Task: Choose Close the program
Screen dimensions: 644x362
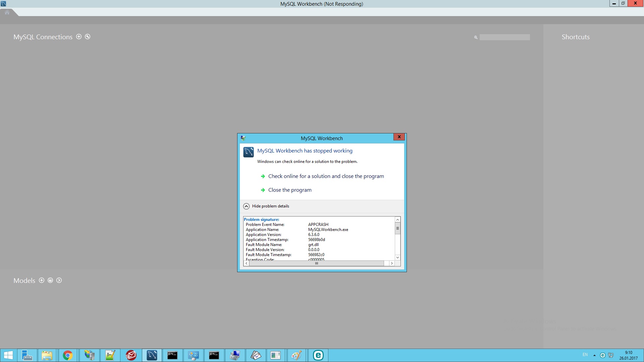Action: click(290, 190)
